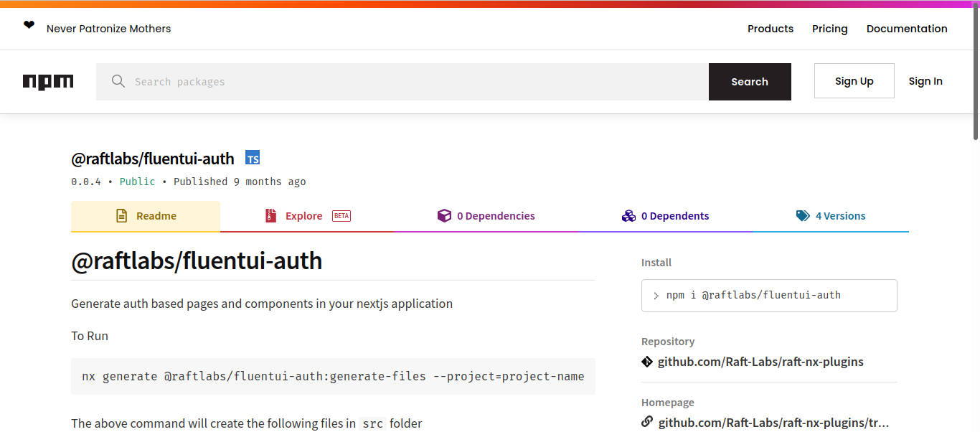
Task: Click the "Generate auth based pages" description
Action: (262, 304)
